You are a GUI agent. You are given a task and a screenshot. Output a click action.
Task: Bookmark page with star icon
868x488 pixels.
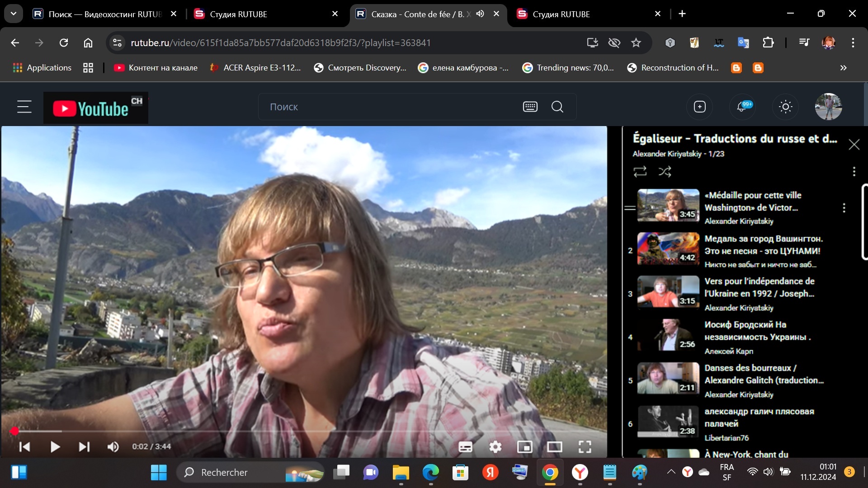(x=636, y=42)
